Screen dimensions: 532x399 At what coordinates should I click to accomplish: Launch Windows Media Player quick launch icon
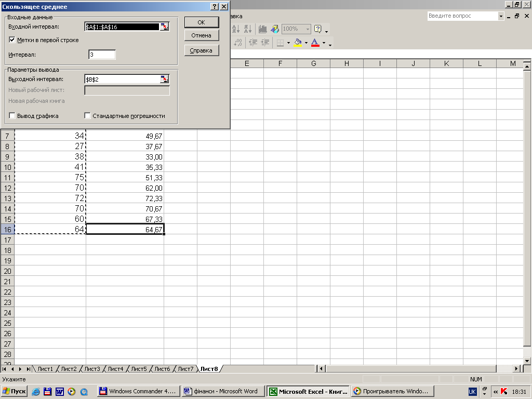(72, 392)
